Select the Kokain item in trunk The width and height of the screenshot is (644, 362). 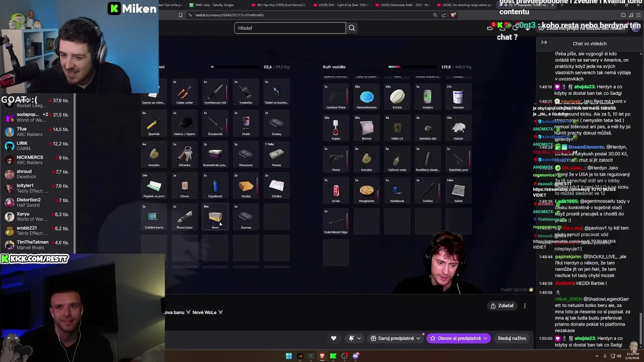pyautogui.click(x=458, y=128)
